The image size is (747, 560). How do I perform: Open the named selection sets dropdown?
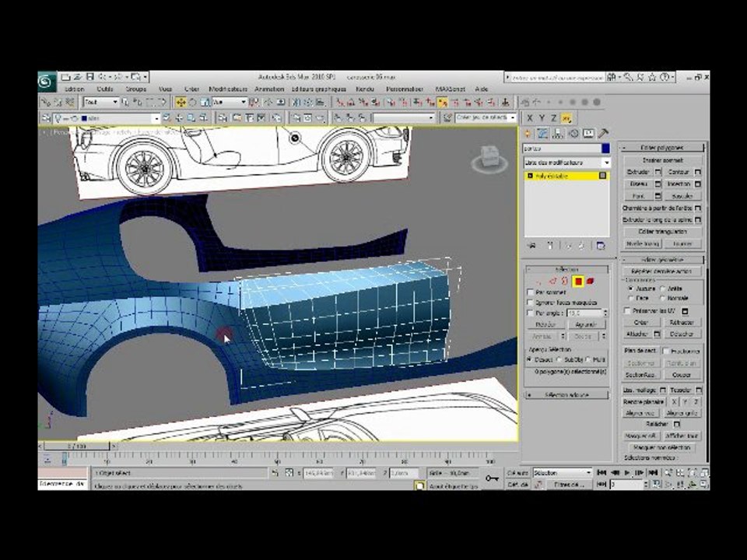pos(486,117)
